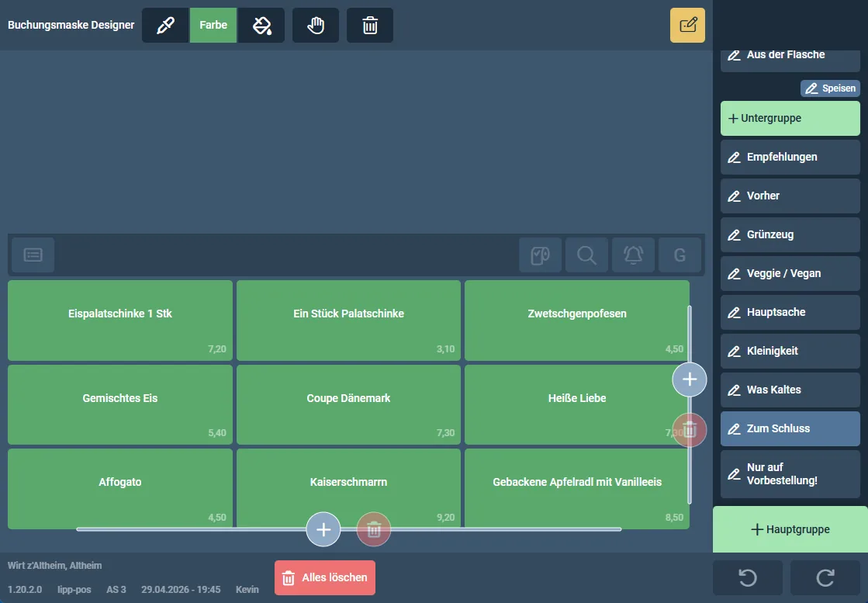The height and width of the screenshot is (603, 868).
Task: Open the list view icon in grey bar
Action: (x=33, y=255)
